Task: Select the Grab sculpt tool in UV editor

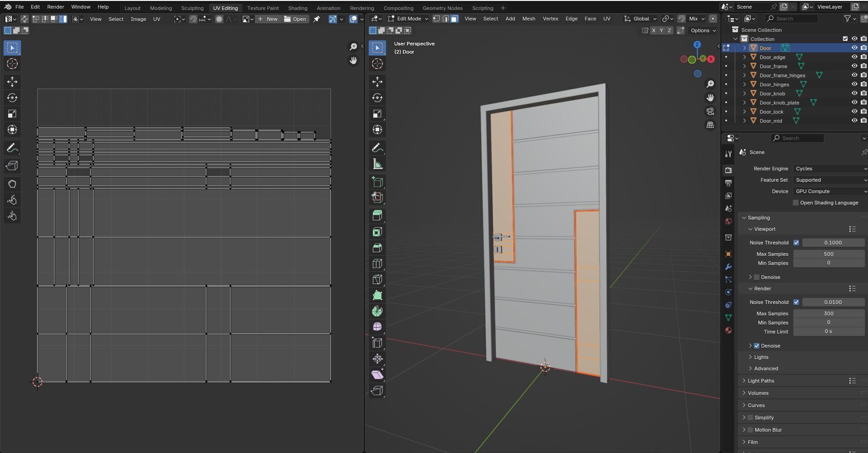Action: [12, 184]
